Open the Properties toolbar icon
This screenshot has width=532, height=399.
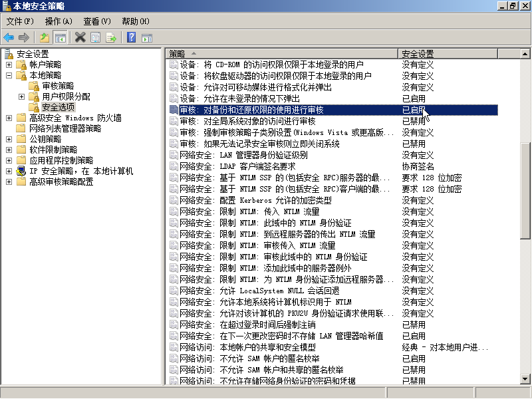tap(95, 37)
